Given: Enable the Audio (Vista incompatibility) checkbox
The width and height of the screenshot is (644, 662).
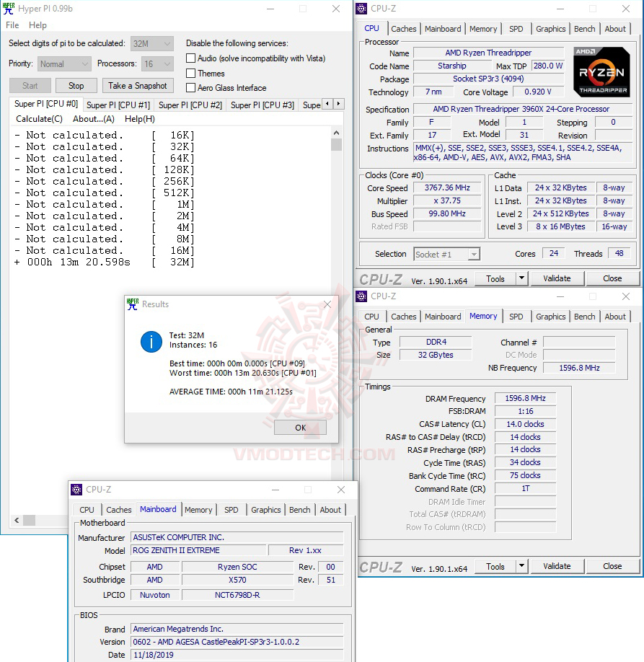Looking at the screenshot, I should 191,58.
